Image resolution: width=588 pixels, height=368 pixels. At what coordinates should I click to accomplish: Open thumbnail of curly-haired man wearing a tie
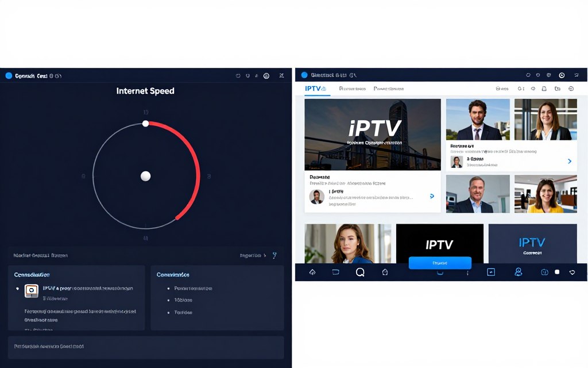coord(478,120)
